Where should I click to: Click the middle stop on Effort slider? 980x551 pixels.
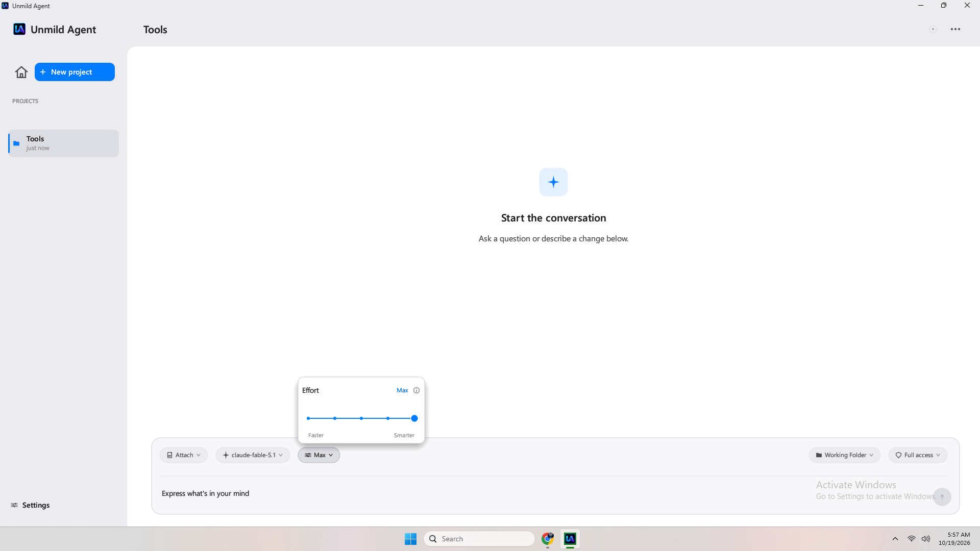361,418
